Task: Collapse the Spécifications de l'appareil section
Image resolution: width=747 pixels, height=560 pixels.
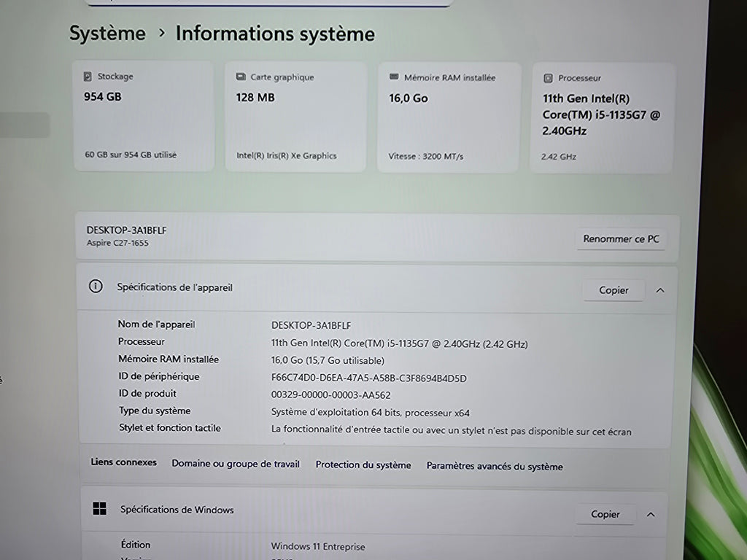Action: [x=660, y=290]
